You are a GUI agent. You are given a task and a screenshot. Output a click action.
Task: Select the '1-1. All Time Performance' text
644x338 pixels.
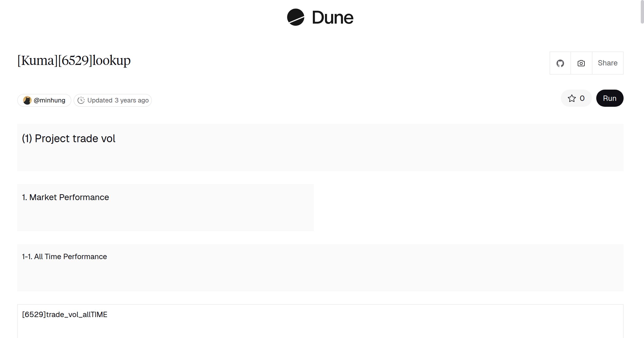point(64,257)
